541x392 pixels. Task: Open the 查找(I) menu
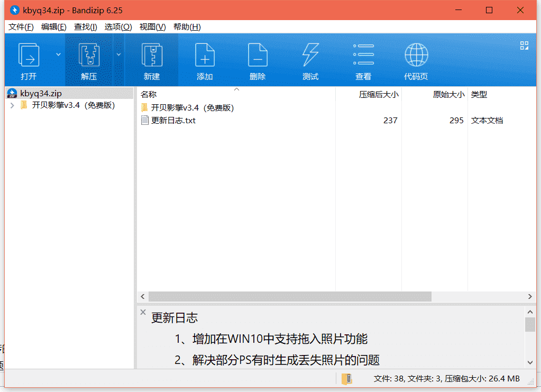[x=85, y=27]
